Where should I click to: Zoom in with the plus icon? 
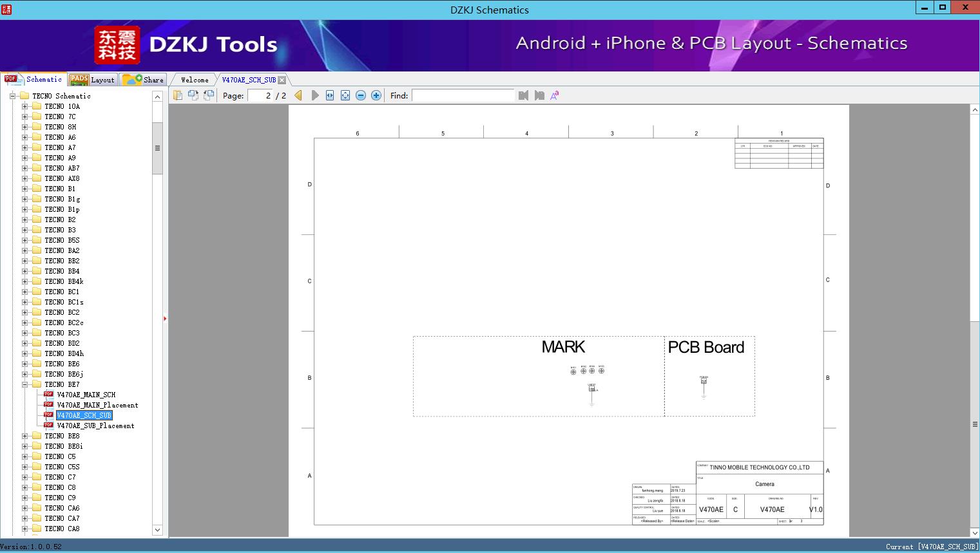click(376, 95)
